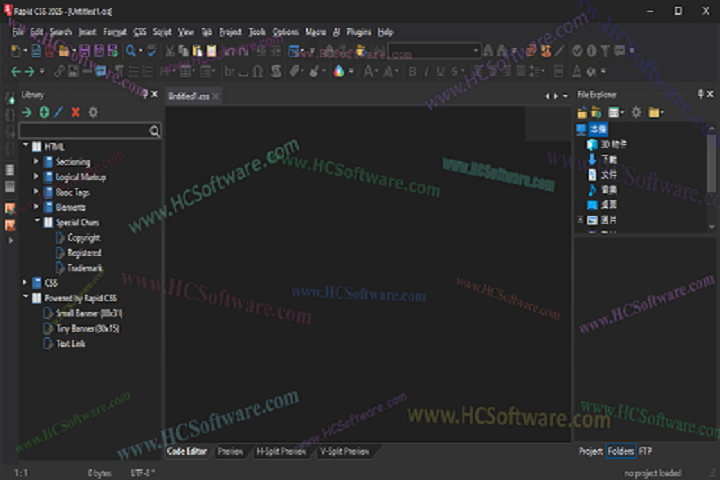Click the Find magnifier icon in toolbar
The image size is (720, 480).
tap(131, 51)
